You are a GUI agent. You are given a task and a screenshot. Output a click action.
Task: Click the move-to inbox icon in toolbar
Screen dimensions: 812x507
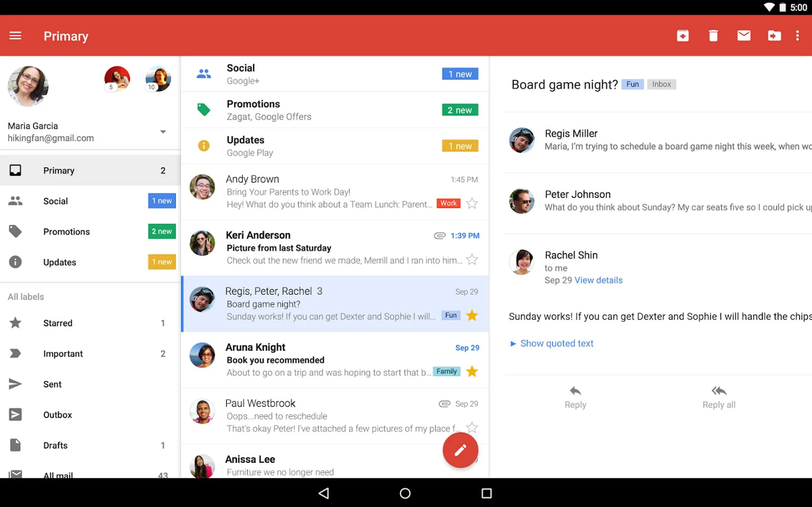(683, 36)
